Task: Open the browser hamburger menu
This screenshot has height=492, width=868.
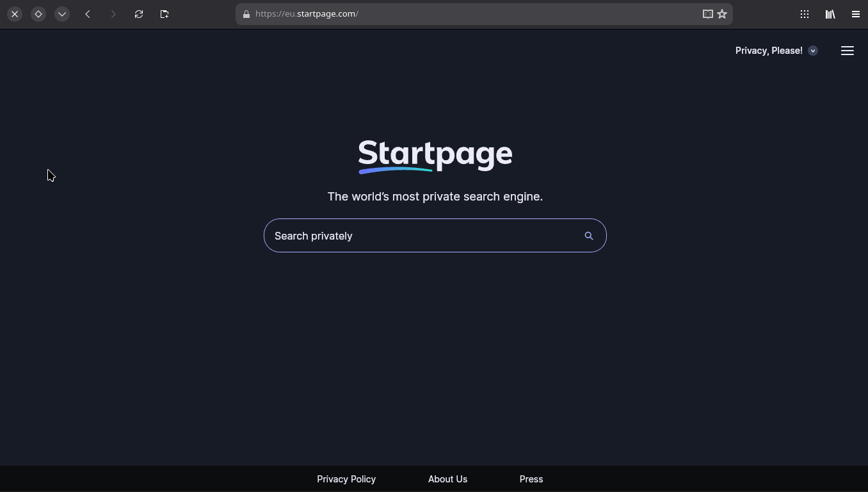Action: 856,14
